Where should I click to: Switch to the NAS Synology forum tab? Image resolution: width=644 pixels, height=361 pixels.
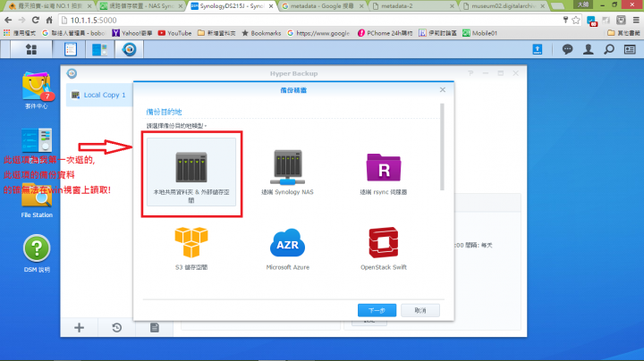pos(141,6)
